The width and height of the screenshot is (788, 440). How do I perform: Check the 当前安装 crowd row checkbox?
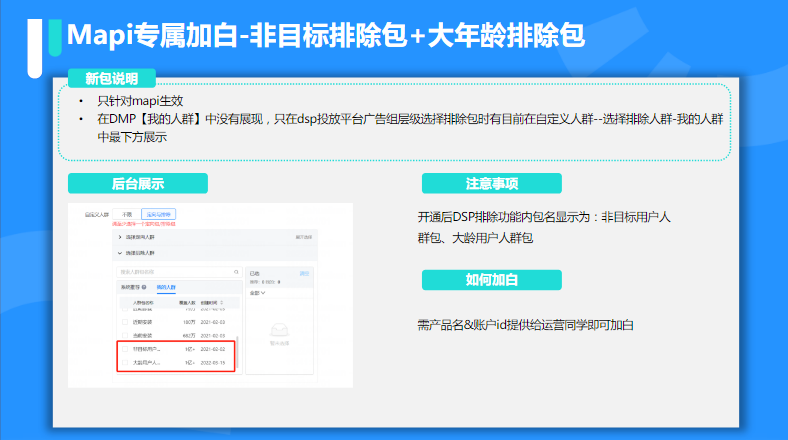pos(124,334)
